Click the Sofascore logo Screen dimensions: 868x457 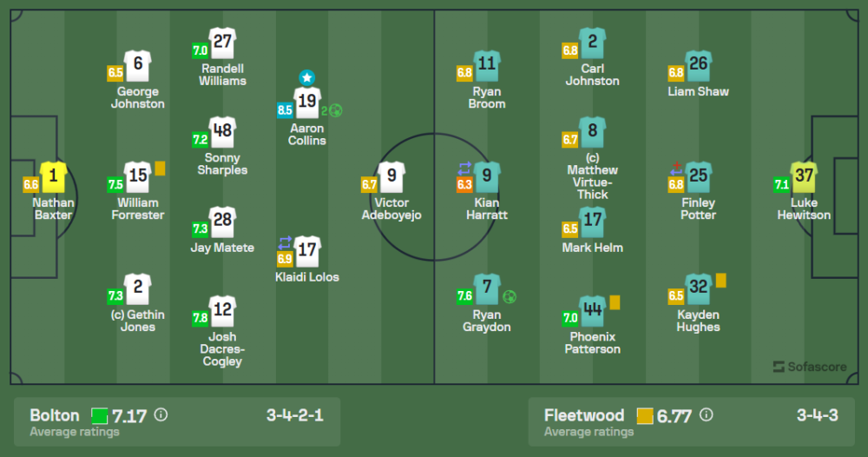tap(809, 367)
